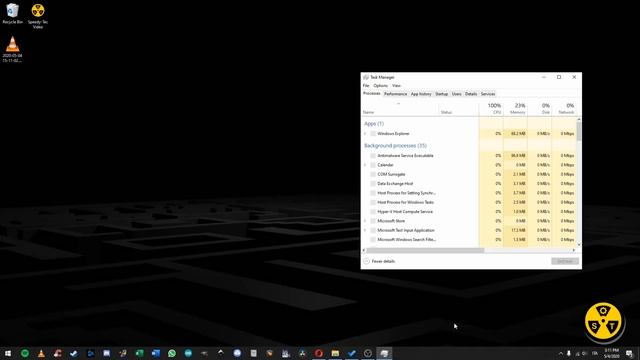Image resolution: width=640 pixels, height=360 pixels.
Task: Open the VLC video file on the desktop
Action: (x=12, y=49)
